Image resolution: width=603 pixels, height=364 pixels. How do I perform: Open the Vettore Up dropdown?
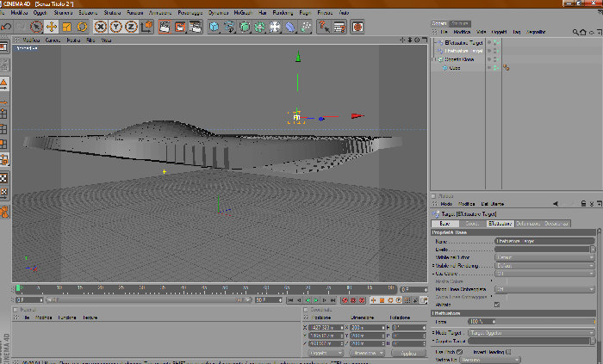(489, 361)
